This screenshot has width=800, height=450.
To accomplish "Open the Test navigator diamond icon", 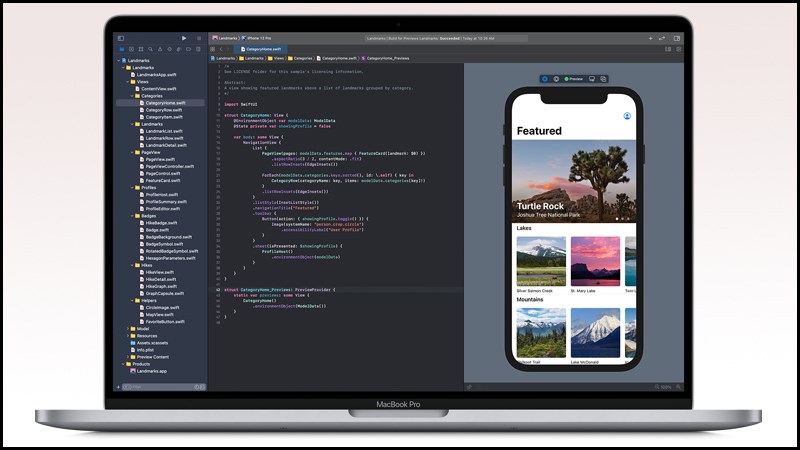I will pyautogui.click(x=169, y=49).
